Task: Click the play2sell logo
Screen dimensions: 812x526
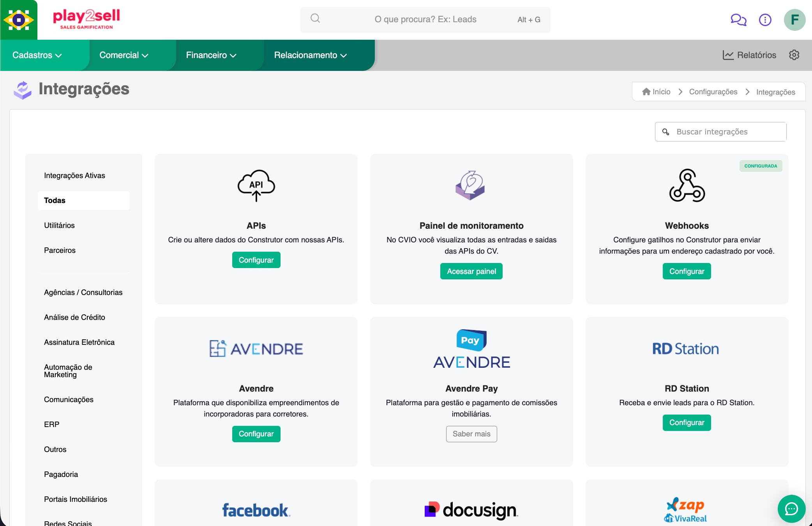Action: pos(86,19)
